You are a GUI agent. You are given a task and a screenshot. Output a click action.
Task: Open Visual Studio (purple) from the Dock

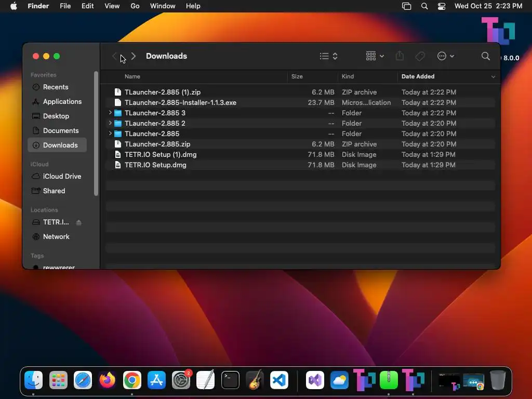(315, 380)
